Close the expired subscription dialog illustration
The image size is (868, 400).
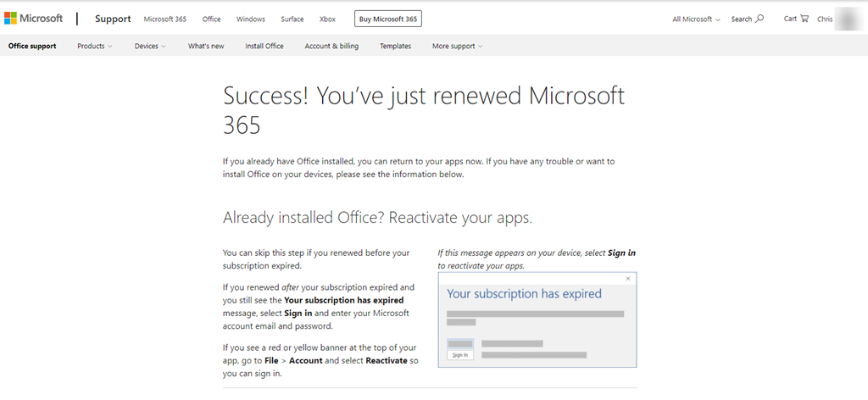coord(628,279)
